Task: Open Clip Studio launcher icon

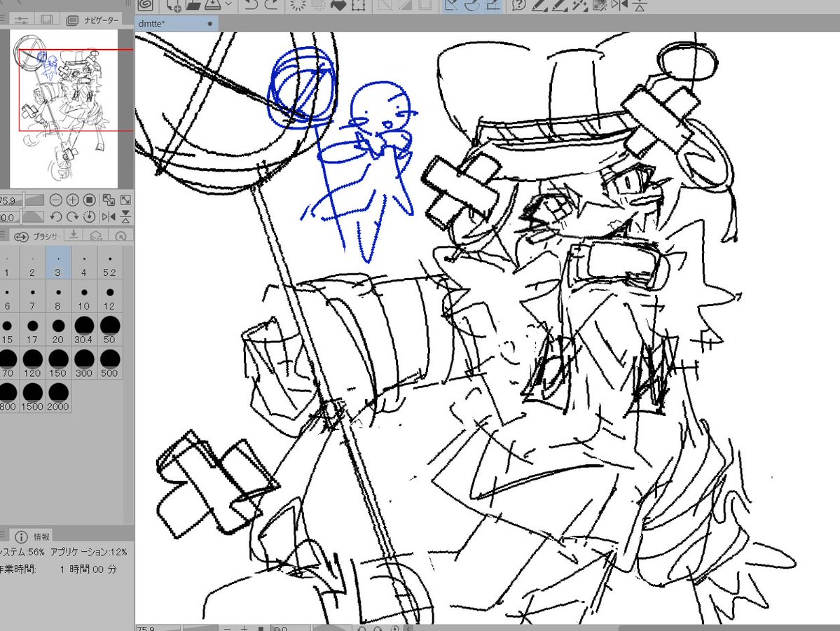Action: pyautogui.click(x=146, y=6)
